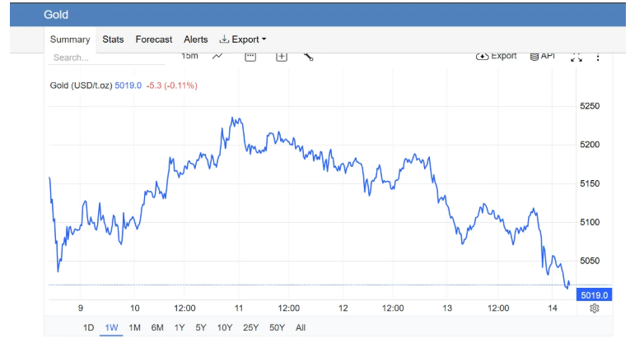The width and height of the screenshot is (644, 352).
Task: Go to the Alerts tab
Action: (x=196, y=39)
